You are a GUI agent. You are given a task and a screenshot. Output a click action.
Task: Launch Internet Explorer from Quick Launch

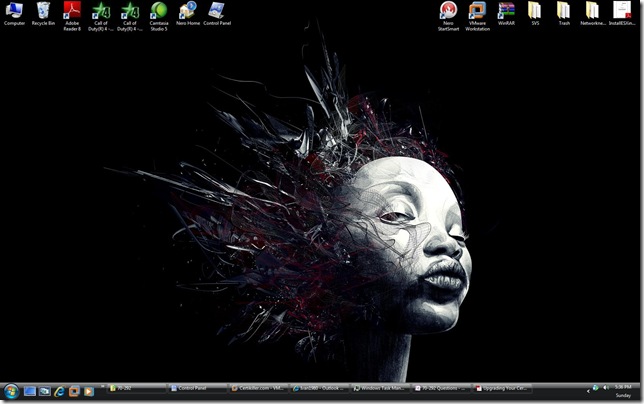tap(59, 391)
